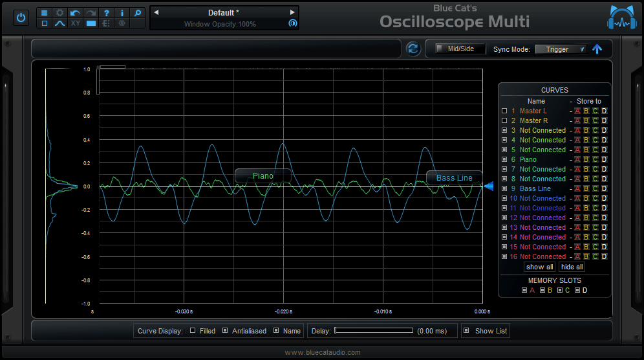Viewport: 644px width, 360px height.
Task: Open the www.bluecataudio.com link
Action: pyautogui.click(x=323, y=353)
